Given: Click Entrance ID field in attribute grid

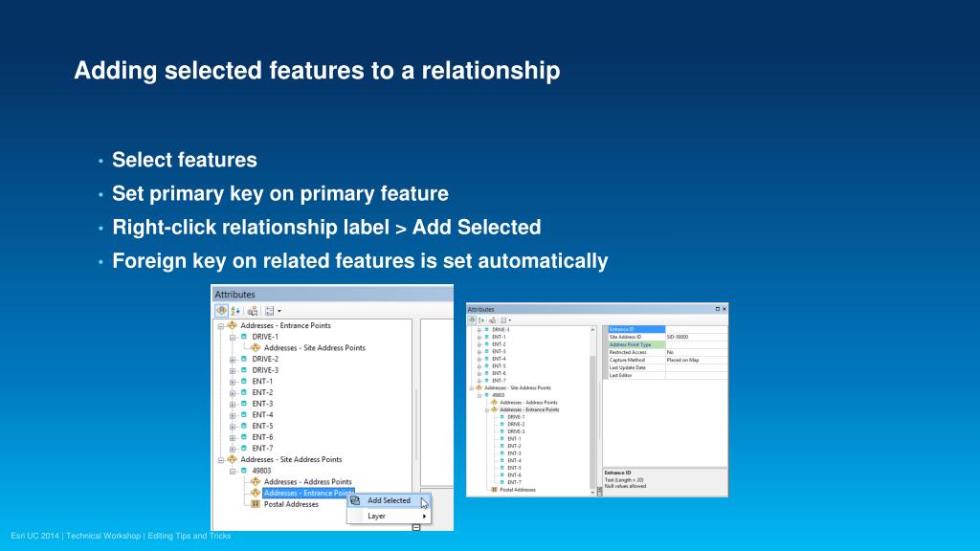Looking at the screenshot, I should coord(636,329).
